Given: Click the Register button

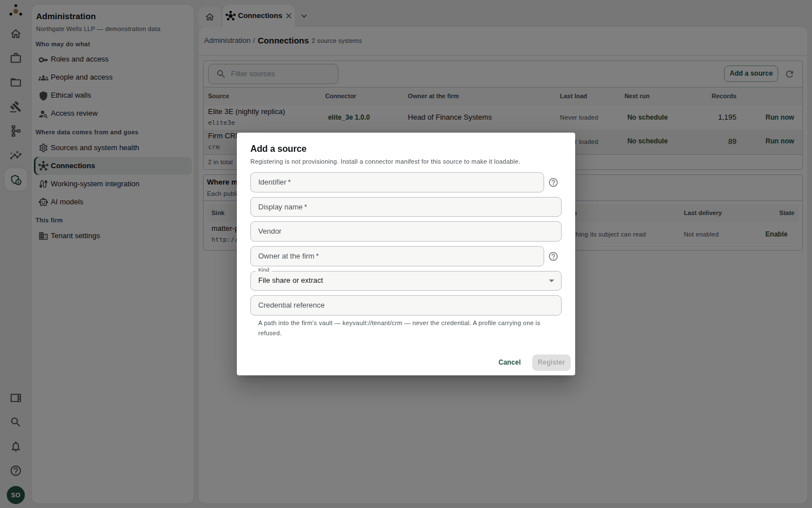Looking at the screenshot, I should (551, 362).
